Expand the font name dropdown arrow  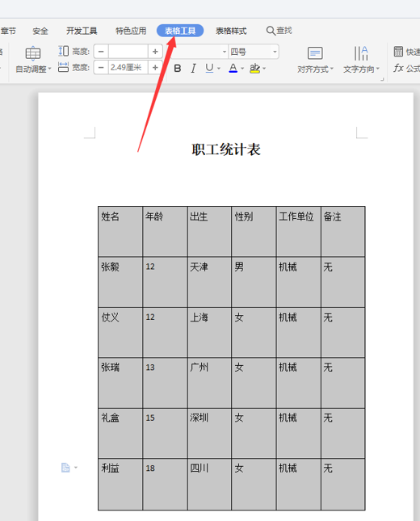coord(225,52)
